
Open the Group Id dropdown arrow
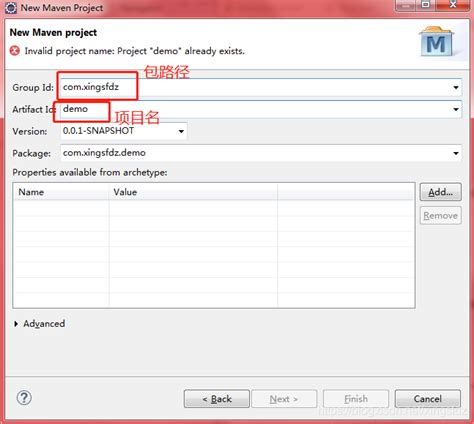point(456,88)
